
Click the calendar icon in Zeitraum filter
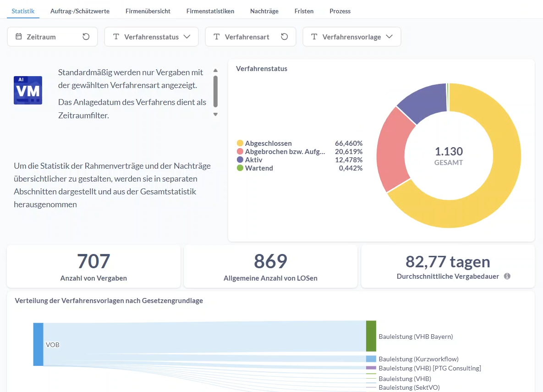point(19,36)
